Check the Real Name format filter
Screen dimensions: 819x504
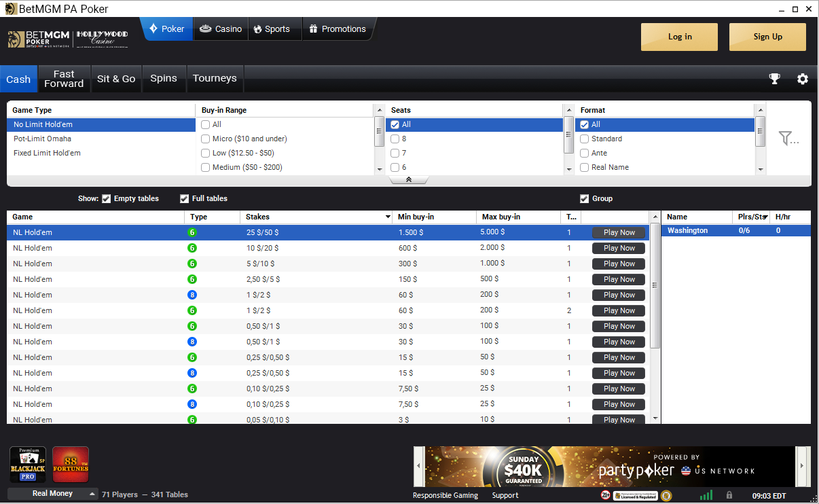(x=584, y=167)
